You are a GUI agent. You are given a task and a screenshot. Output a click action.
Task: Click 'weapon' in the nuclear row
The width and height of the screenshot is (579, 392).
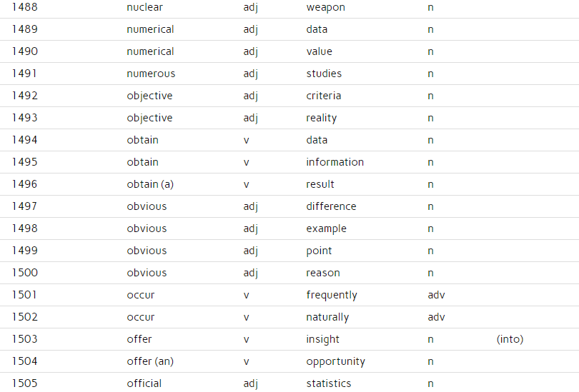(x=326, y=7)
